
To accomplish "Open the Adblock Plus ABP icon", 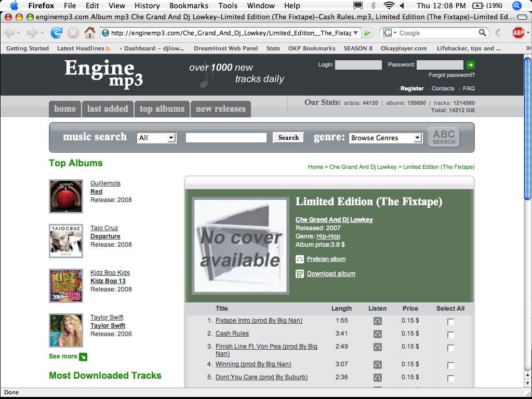I will tap(518, 33).
